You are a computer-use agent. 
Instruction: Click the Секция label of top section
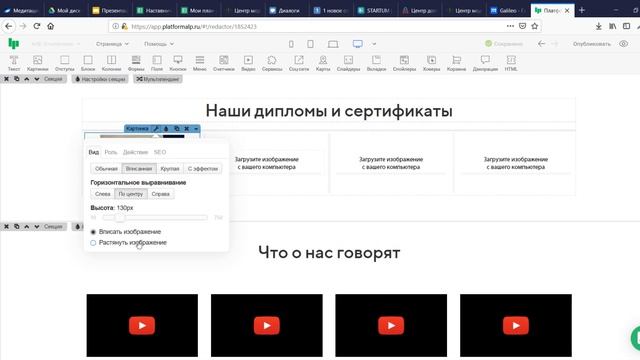tap(53, 79)
